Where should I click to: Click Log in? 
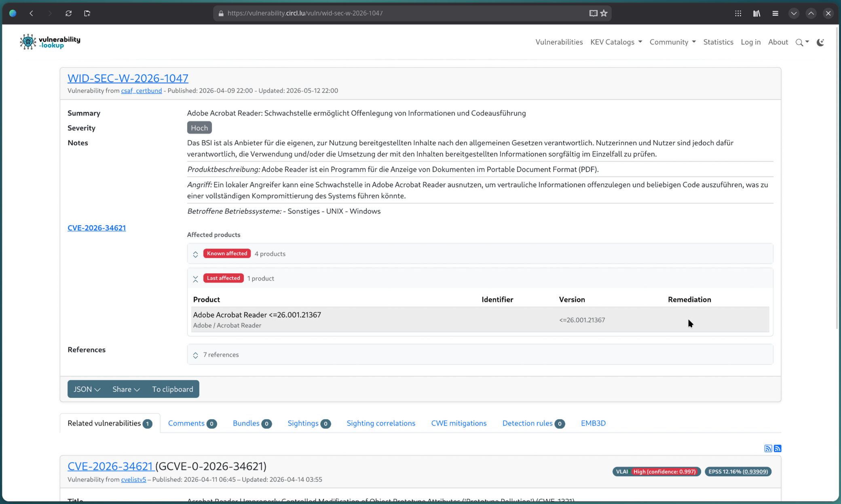750,42
